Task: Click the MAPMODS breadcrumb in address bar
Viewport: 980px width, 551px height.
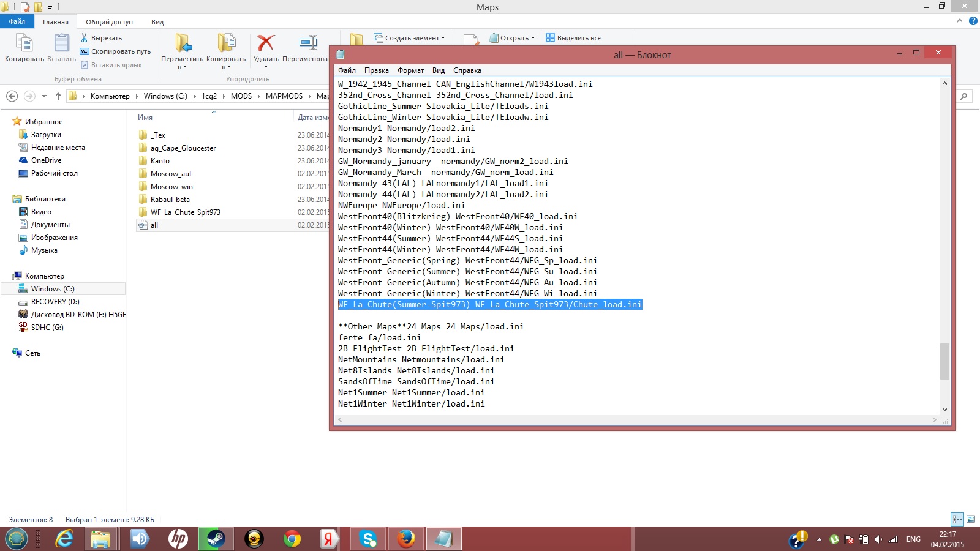Action: click(284, 96)
